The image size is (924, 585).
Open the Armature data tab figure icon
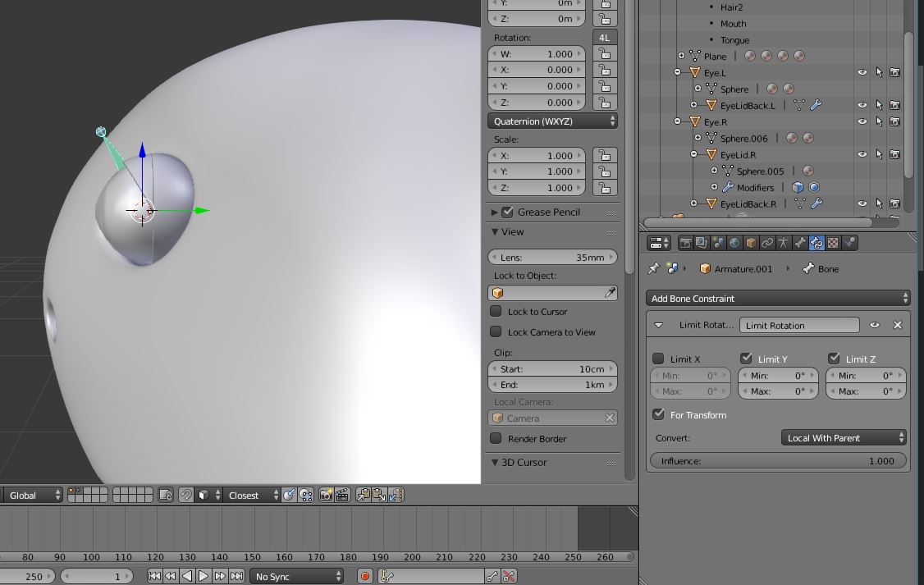tap(782, 243)
